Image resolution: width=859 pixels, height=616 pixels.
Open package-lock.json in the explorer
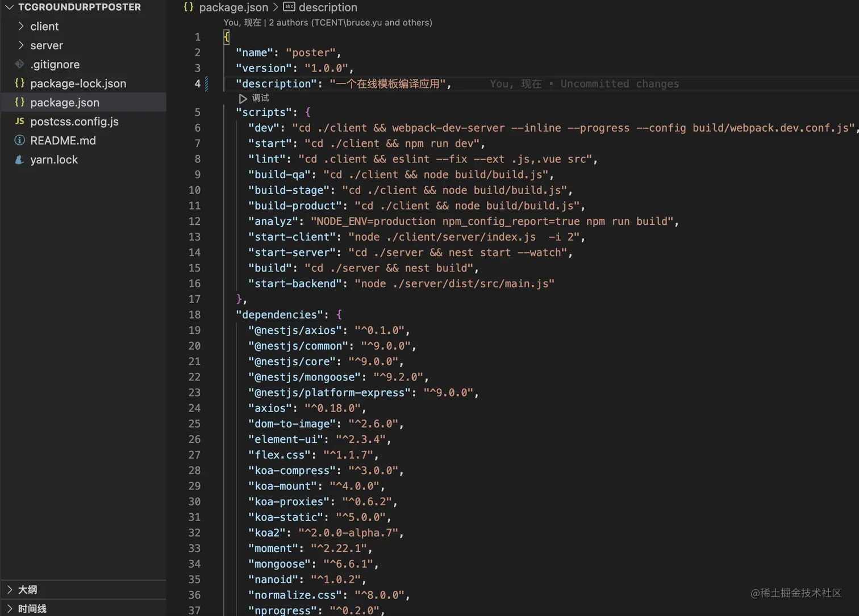78,83
